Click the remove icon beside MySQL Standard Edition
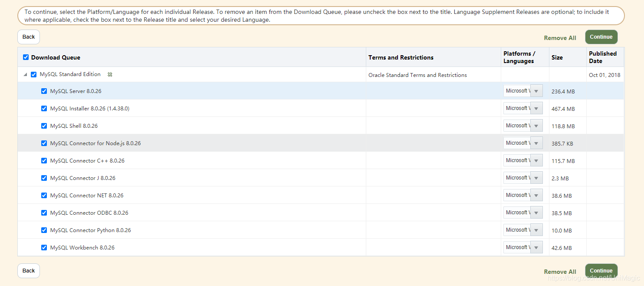This screenshot has width=644, height=286. pos(110,74)
